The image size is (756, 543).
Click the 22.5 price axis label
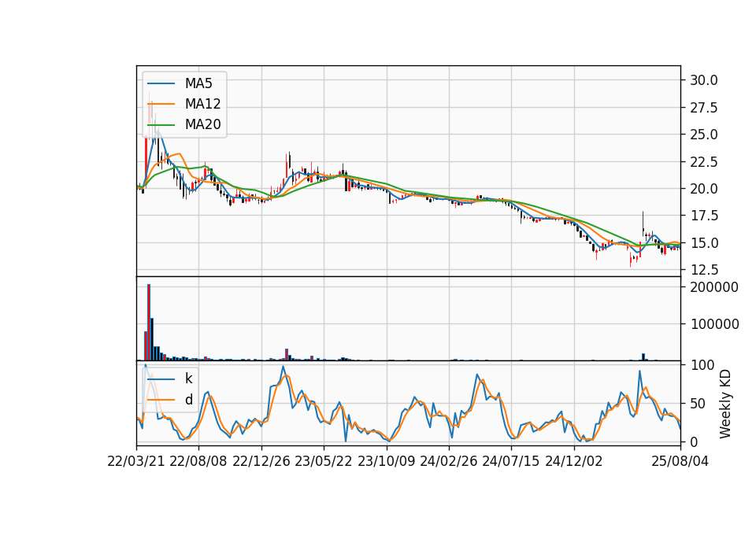tap(703, 162)
